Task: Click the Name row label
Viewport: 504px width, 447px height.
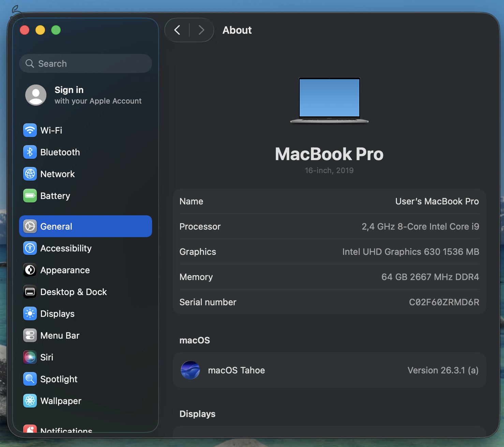Action: click(x=191, y=201)
